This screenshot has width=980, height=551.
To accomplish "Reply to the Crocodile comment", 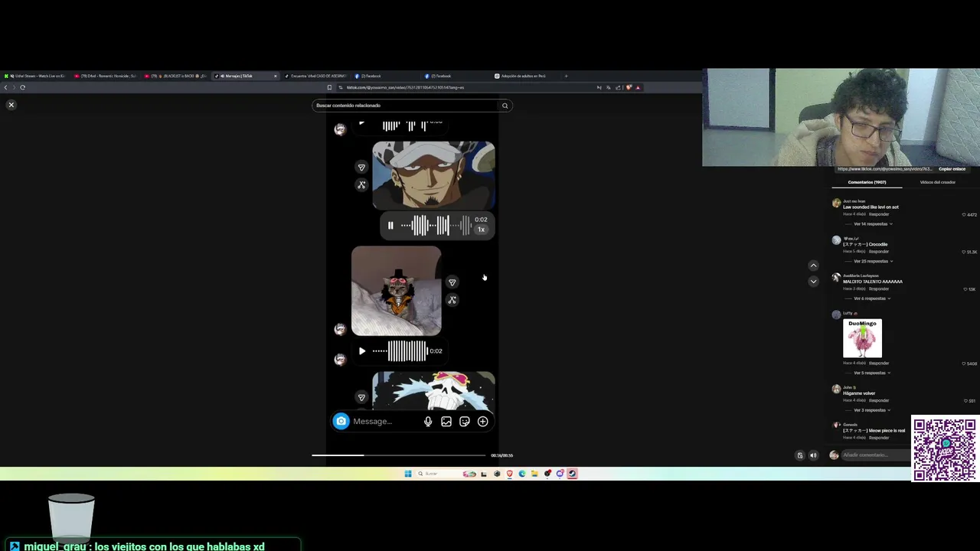I will point(878,251).
